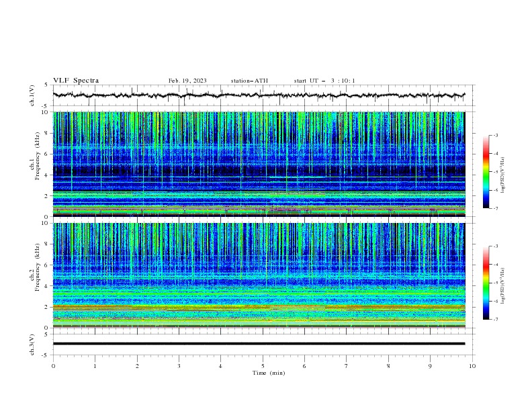Click the ch.2 "Frequency (kHz)" axis title
The height and width of the screenshot is (411, 532).
[x=38, y=267]
